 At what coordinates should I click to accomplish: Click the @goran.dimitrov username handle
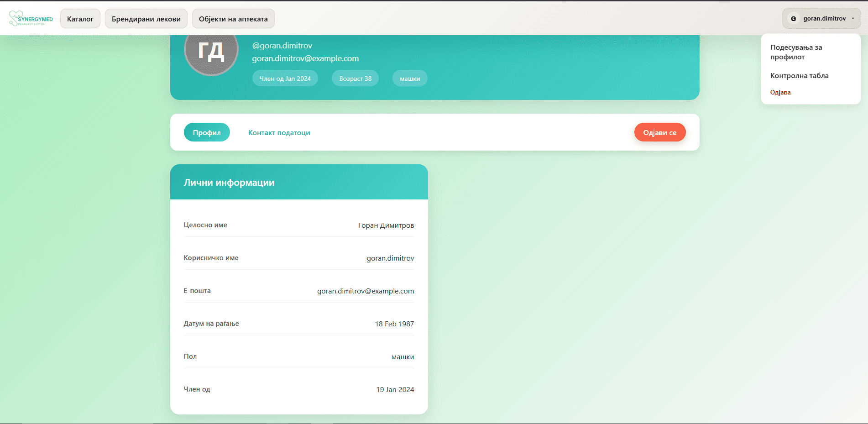pyautogui.click(x=282, y=46)
